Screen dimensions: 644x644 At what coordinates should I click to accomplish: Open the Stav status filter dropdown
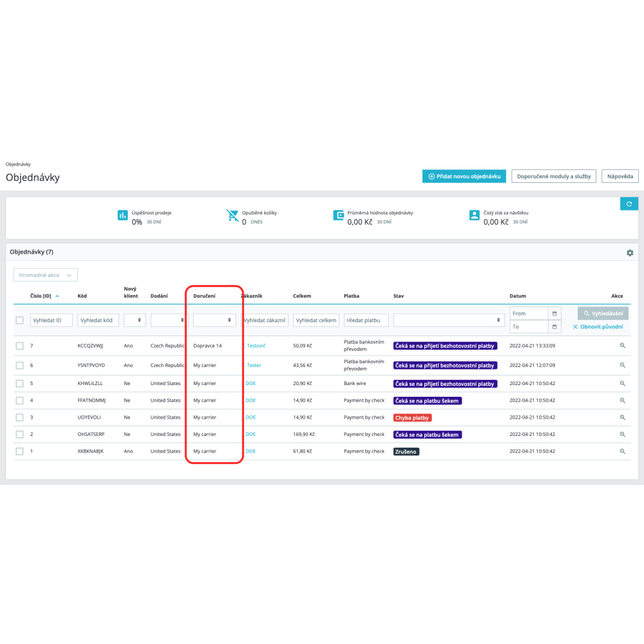tap(449, 319)
